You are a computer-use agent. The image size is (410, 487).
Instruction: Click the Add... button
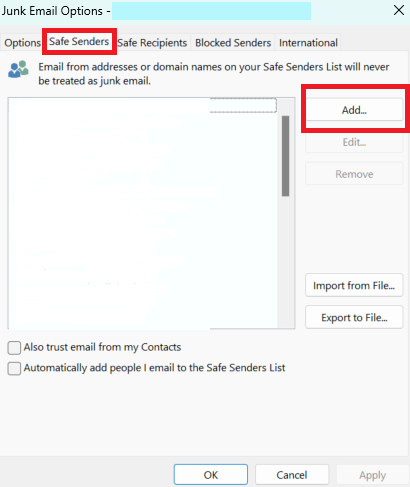click(354, 110)
